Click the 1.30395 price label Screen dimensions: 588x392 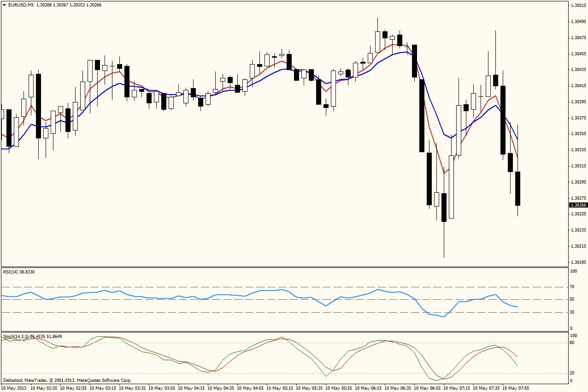(x=579, y=101)
